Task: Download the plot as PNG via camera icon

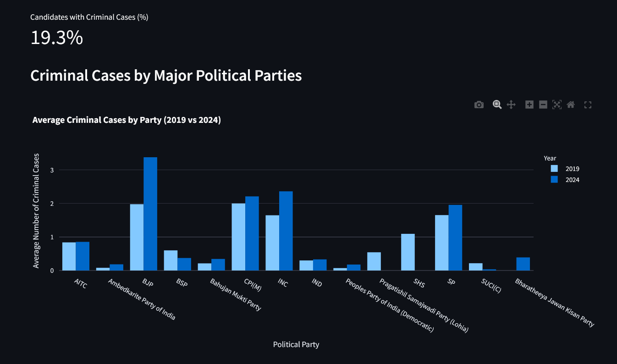Action: pyautogui.click(x=479, y=105)
